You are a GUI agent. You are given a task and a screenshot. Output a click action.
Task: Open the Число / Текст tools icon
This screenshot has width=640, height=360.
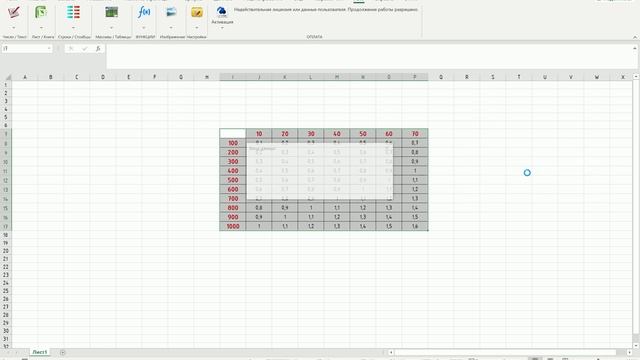pos(14,13)
